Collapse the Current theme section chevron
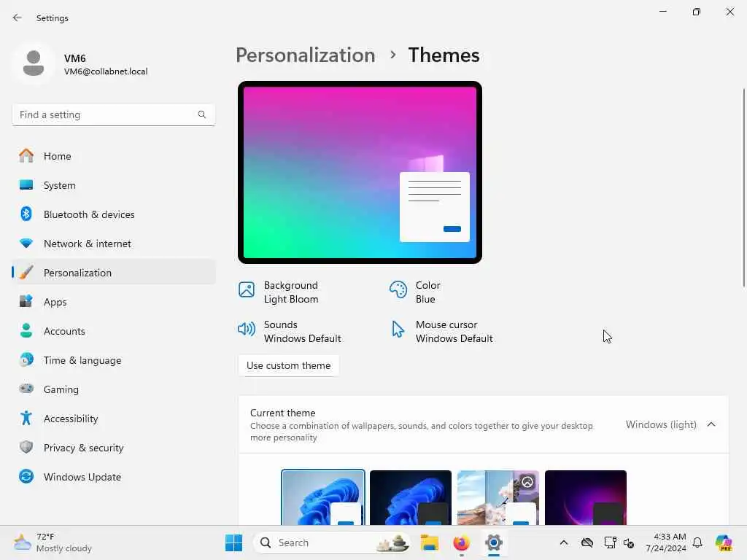 [x=711, y=424]
